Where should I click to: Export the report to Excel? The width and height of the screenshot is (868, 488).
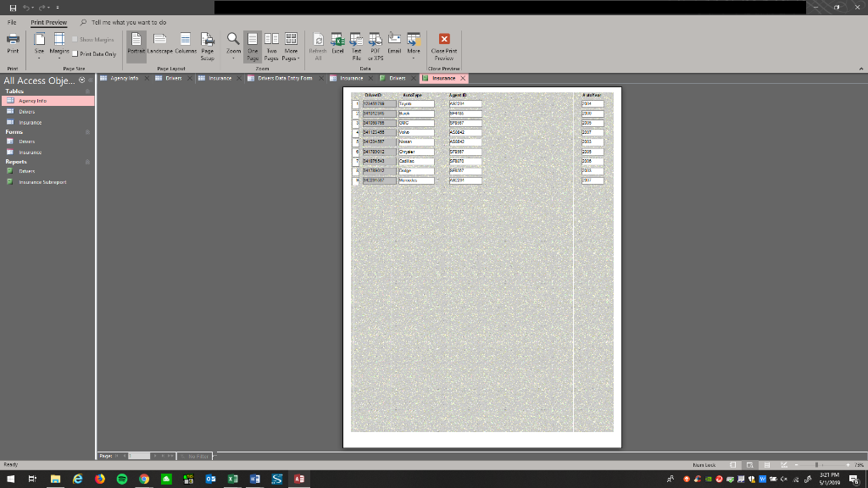click(337, 44)
